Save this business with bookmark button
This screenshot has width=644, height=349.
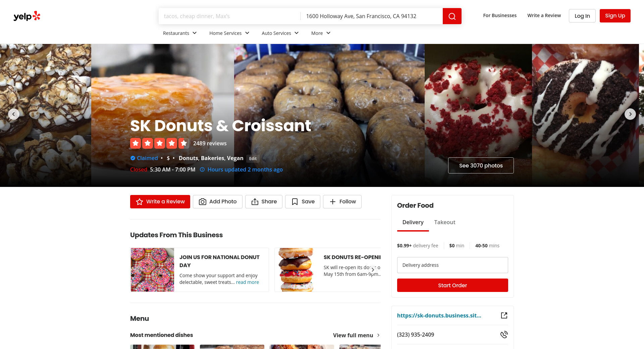(x=303, y=202)
